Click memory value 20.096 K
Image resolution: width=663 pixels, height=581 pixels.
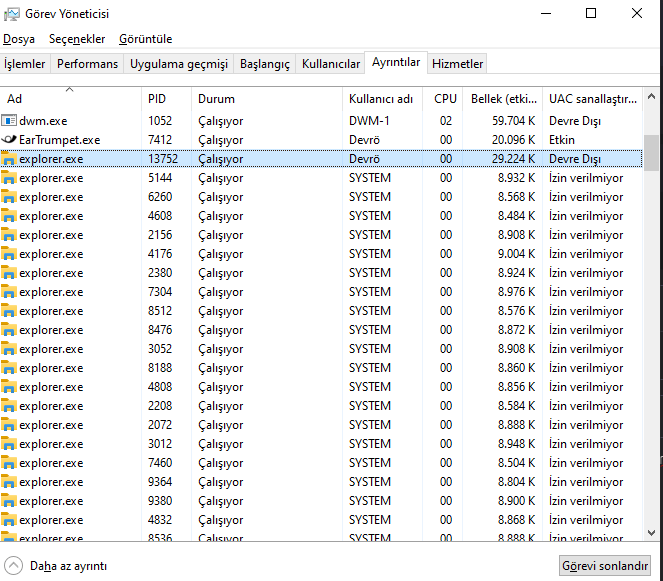pyautogui.click(x=514, y=140)
